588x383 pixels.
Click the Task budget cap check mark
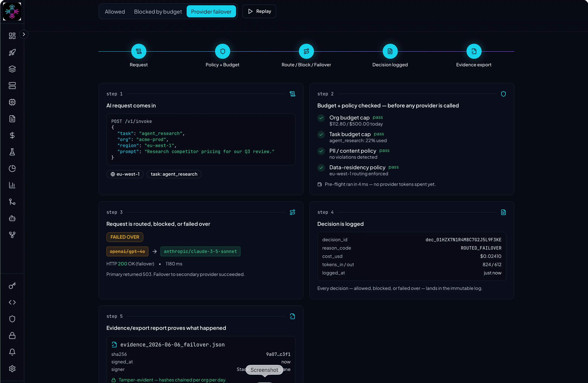pyautogui.click(x=321, y=135)
